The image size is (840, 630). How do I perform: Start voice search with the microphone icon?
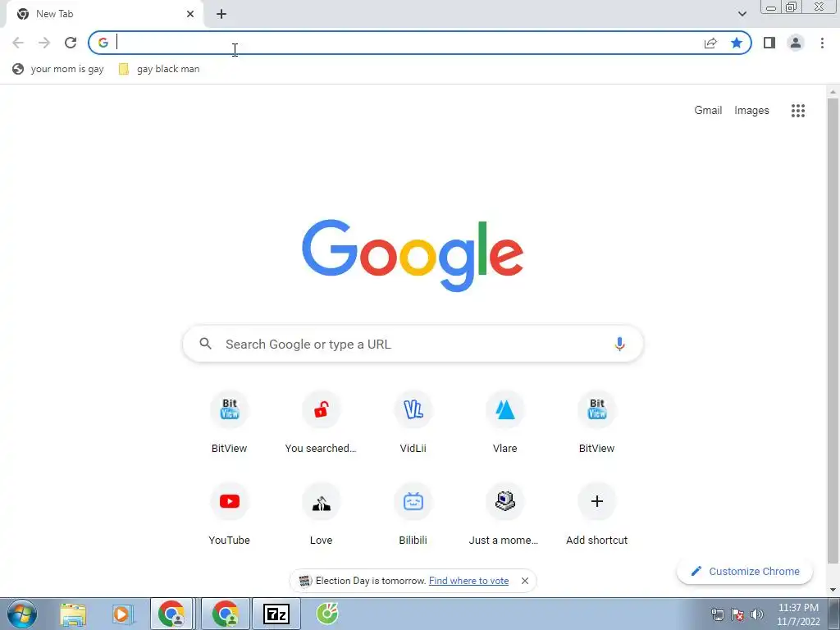click(619, 344)
